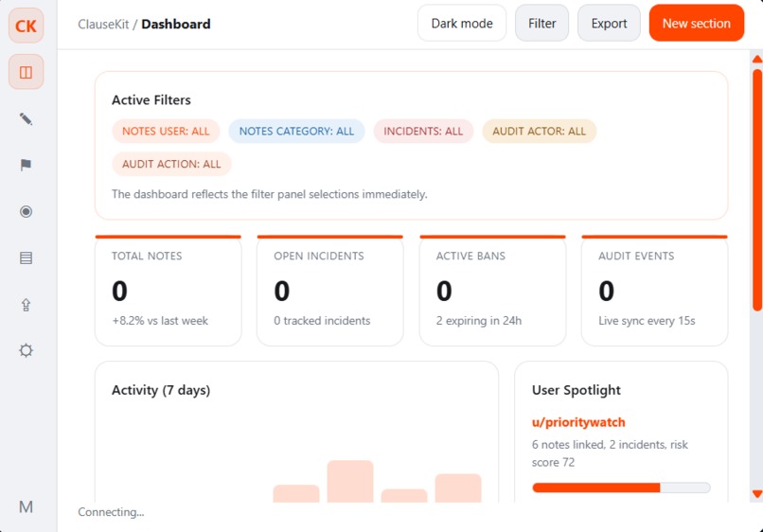Click the CK ClauseKit logo
The height and width of the screenshot is (532, 763).
(x=26, y=26)
